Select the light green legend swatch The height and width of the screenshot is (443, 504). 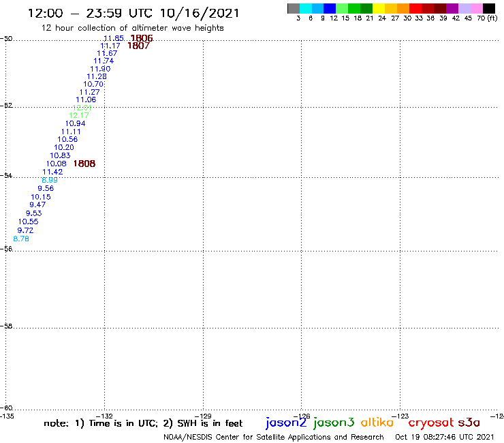(342, 8)
